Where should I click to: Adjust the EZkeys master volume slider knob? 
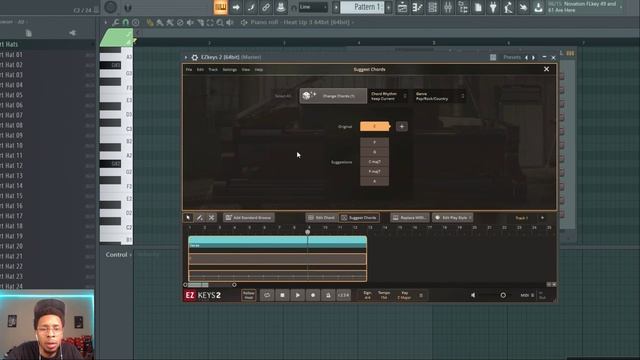503,295
